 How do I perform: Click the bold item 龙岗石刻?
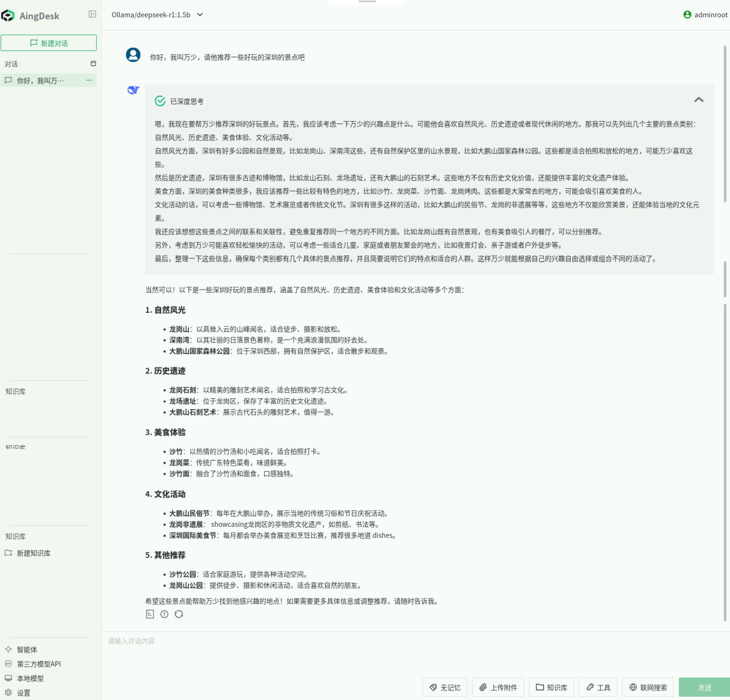182,390
